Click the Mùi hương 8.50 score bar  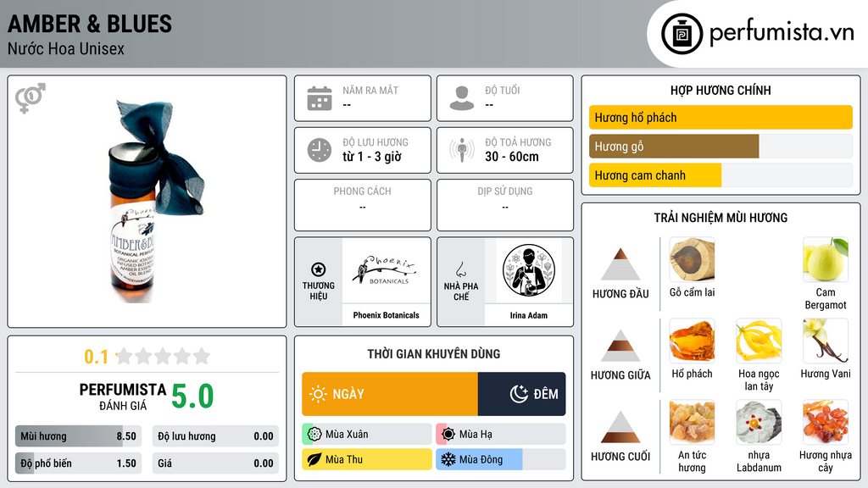(x=78, y=436)
